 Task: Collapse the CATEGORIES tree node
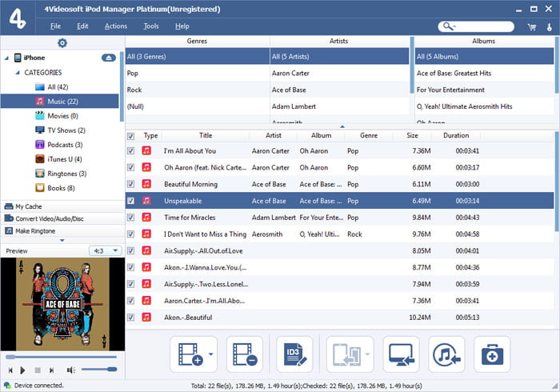pyautogui.click(x=18, y=73)
